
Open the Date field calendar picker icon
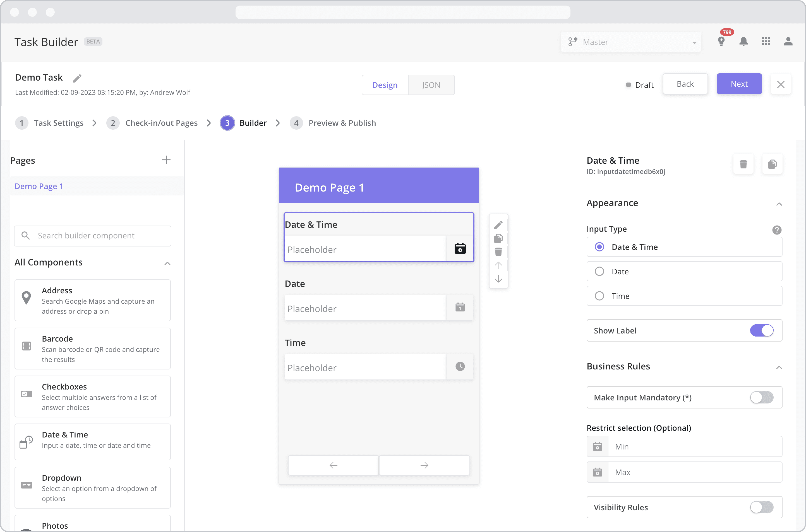(x=460, y=307)
